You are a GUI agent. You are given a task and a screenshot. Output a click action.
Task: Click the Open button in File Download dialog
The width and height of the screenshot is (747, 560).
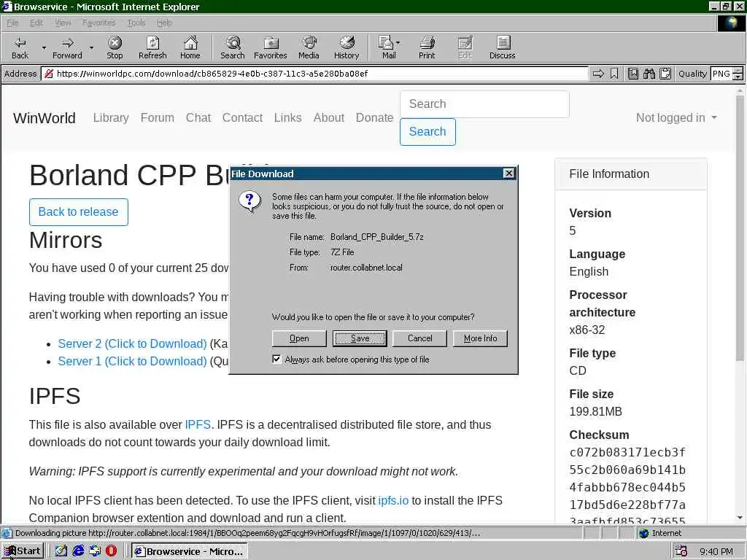(x=299, y=338)
